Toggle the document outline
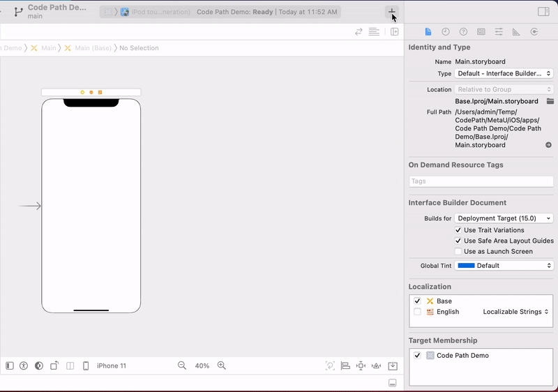 point(10,365)
